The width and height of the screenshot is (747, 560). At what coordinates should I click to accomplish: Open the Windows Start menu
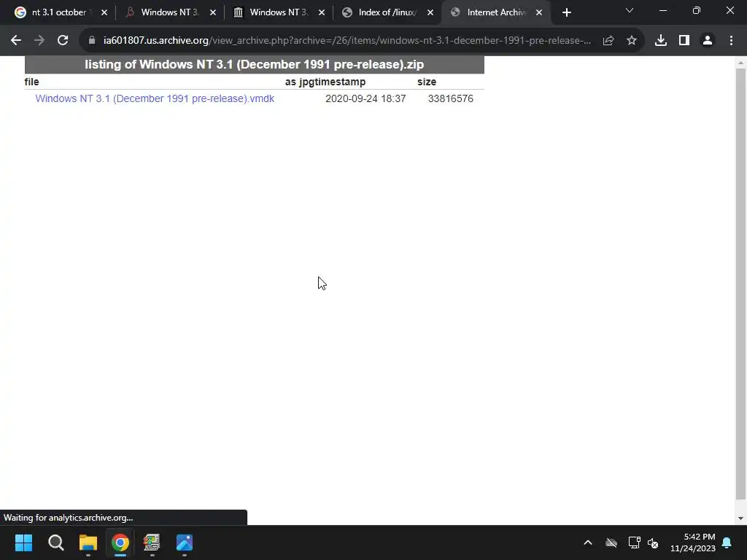point(23,542)
